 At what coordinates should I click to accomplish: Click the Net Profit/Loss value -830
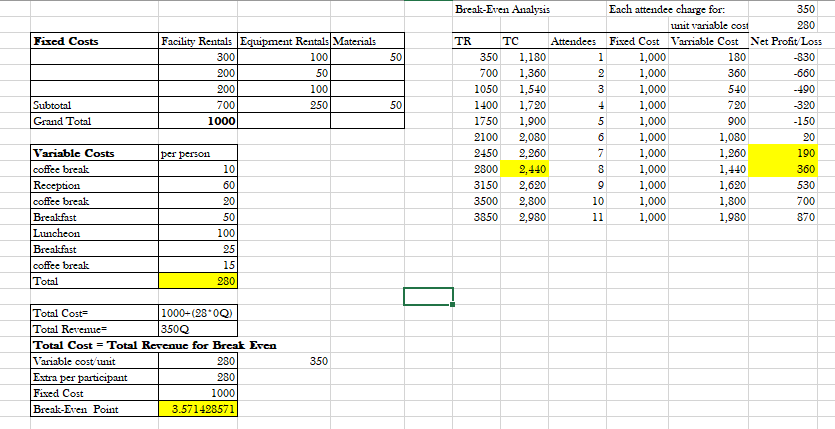click(783, 57)
